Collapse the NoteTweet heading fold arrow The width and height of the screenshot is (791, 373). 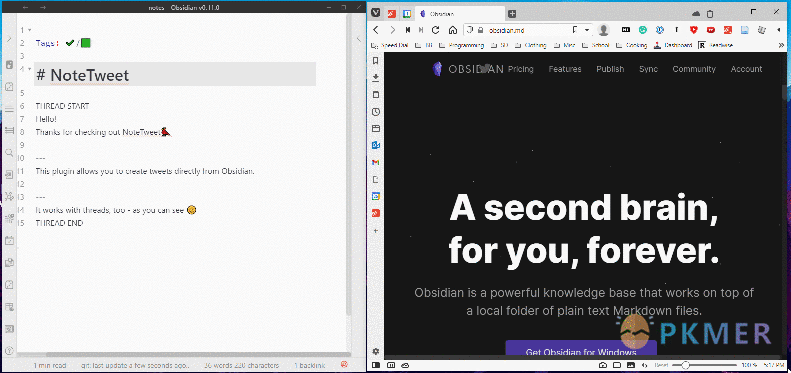pyautogui.click(x=29, y=68)
